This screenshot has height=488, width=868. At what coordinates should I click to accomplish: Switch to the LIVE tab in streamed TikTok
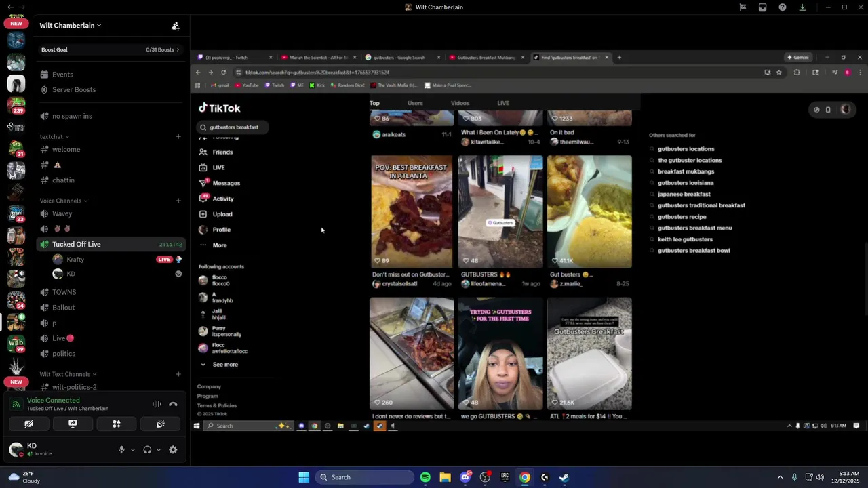503,103
